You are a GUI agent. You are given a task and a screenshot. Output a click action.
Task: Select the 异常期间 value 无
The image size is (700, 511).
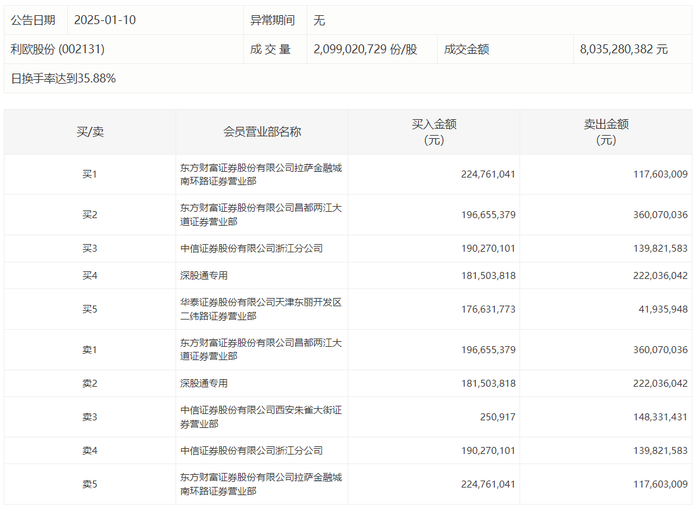(319, 20)
